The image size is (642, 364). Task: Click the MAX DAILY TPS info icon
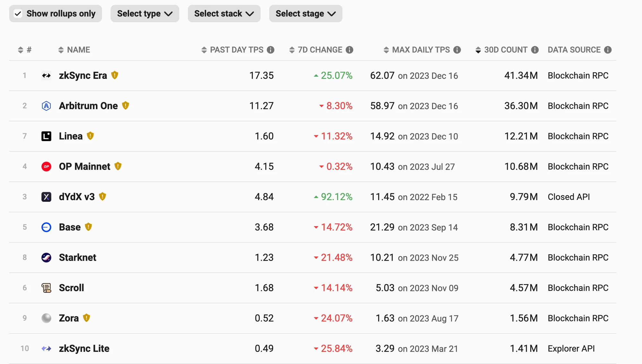pos(457,50)
